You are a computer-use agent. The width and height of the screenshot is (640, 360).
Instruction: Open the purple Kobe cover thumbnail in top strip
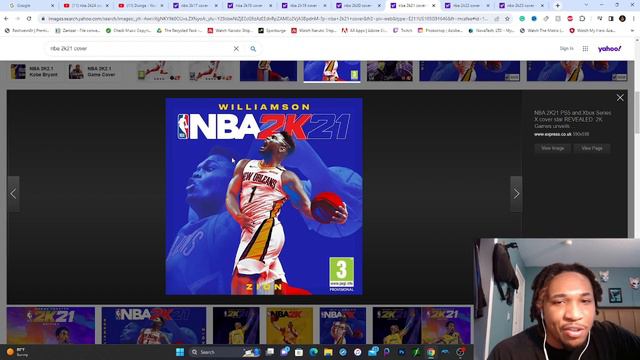coord(390,71)
